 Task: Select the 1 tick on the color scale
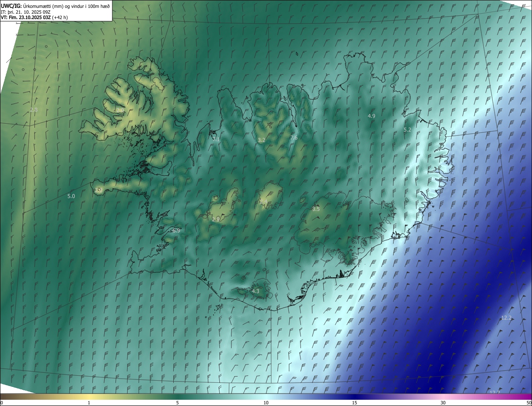click(89, 403)
